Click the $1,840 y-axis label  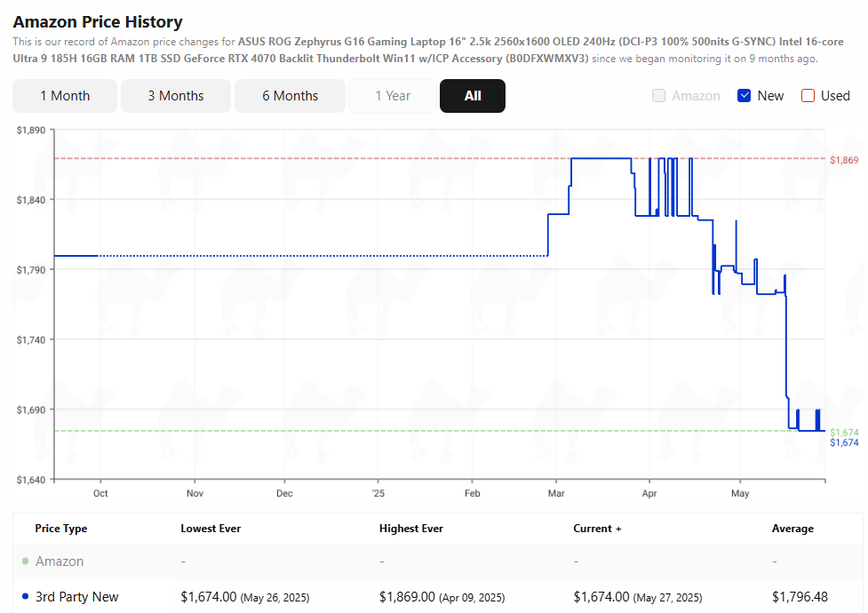click(x=31, y=200)
